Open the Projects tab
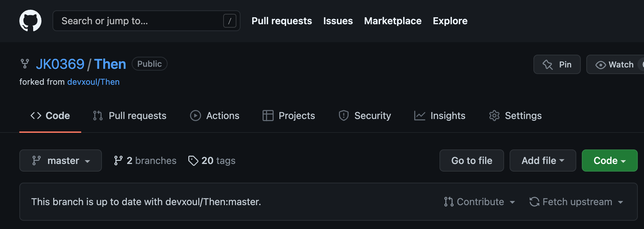 pyautogui.click(x=288, y=116)
